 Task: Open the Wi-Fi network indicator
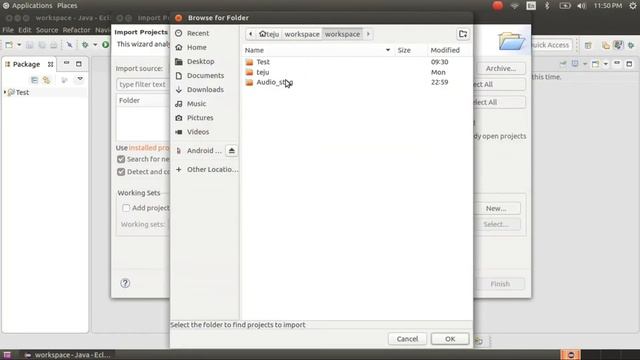(514, 6)
